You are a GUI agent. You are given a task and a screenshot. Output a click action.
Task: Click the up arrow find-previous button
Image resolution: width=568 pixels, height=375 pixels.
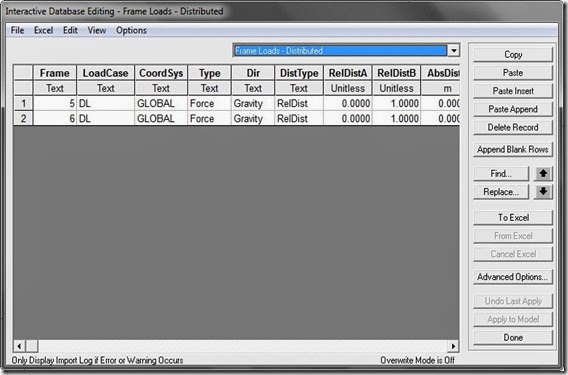pyautogui.click(x=543, y=174)
